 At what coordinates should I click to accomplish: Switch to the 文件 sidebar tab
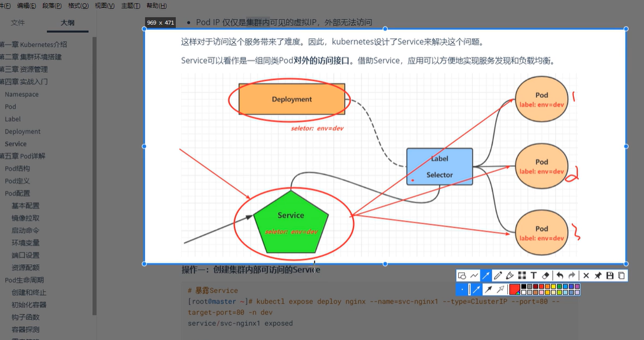click(18, 23)
